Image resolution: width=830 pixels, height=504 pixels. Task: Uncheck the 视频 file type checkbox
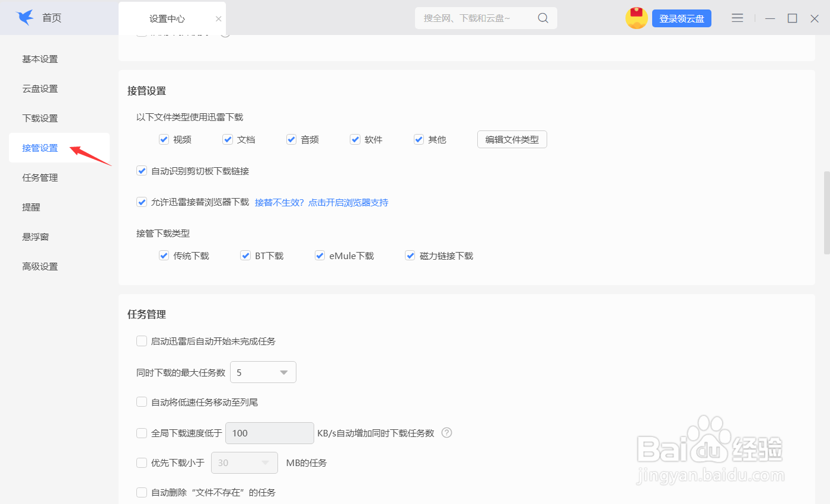164,139
